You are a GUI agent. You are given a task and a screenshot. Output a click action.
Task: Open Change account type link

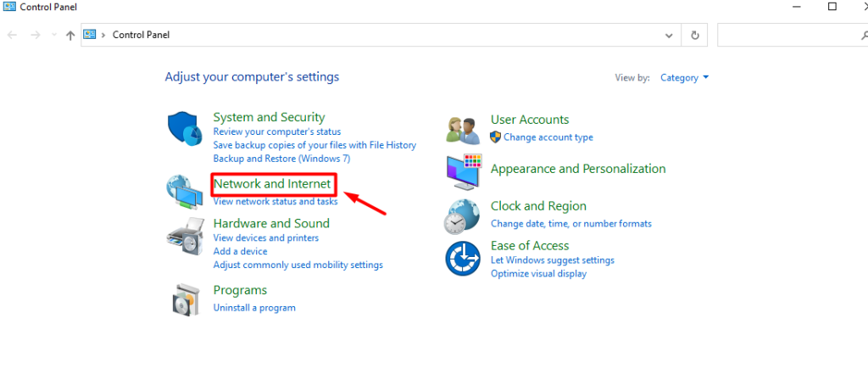(548, 137)
